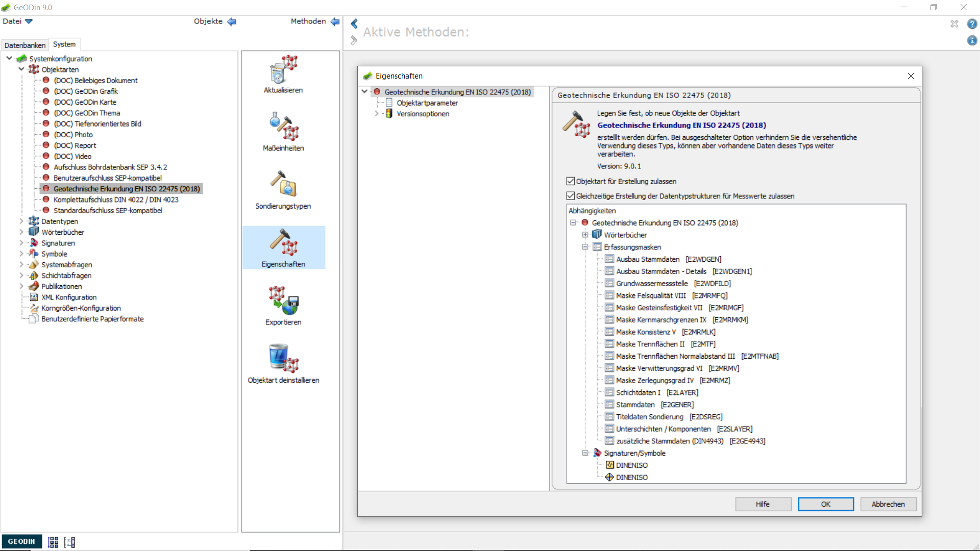
Task: Select Titeldaten Sondierung [E2DSREG] entry
Action: 669,417
